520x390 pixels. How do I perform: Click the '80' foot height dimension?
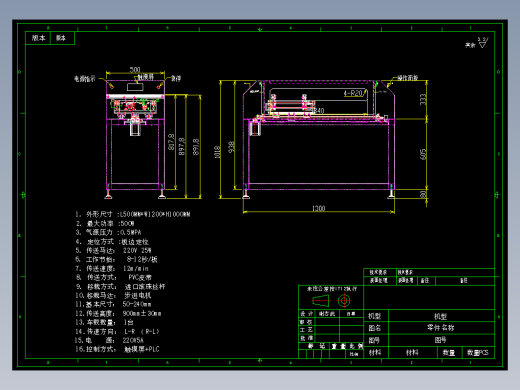[x=423, y=194]
